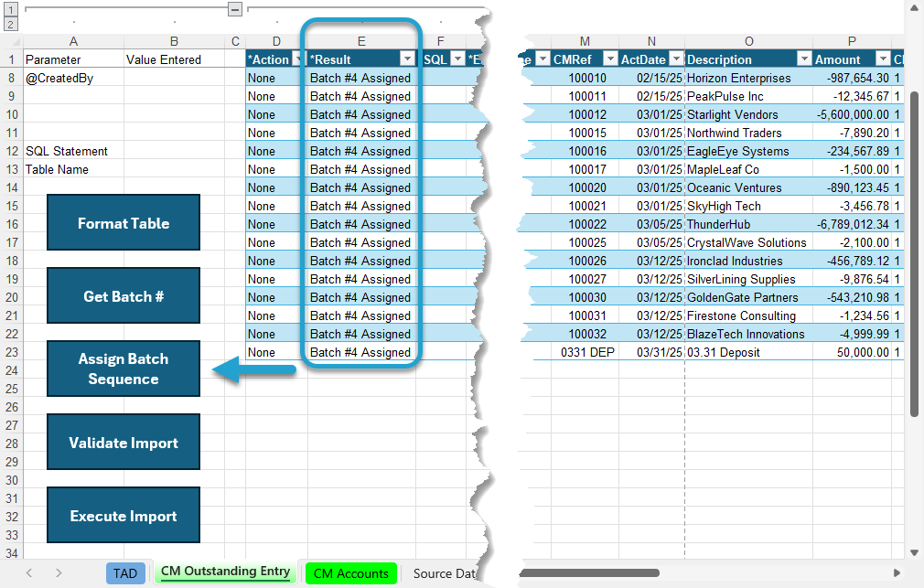Select column O header
The height and width of the screenshot is (588, 924).
(x=749, y=41)
